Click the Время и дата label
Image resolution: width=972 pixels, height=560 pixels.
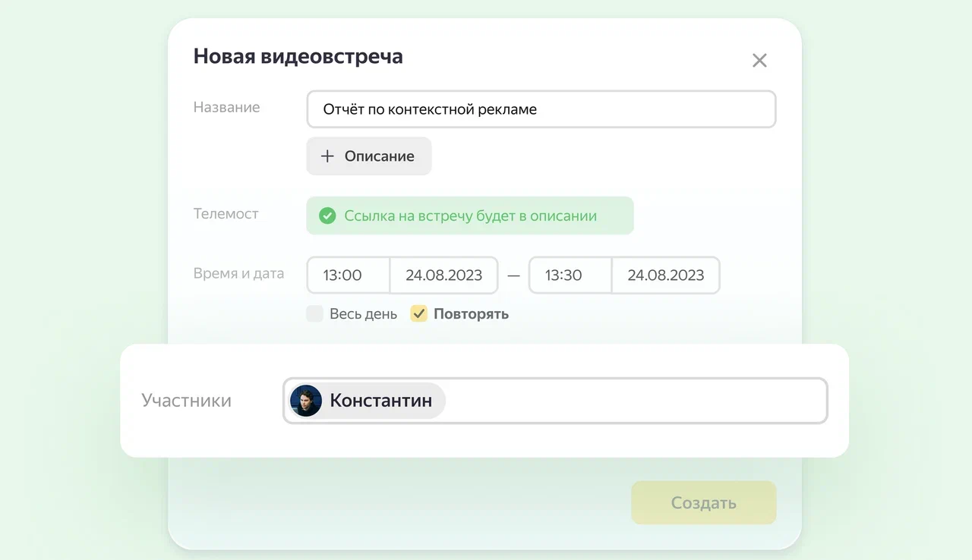(x=238, y=274)
